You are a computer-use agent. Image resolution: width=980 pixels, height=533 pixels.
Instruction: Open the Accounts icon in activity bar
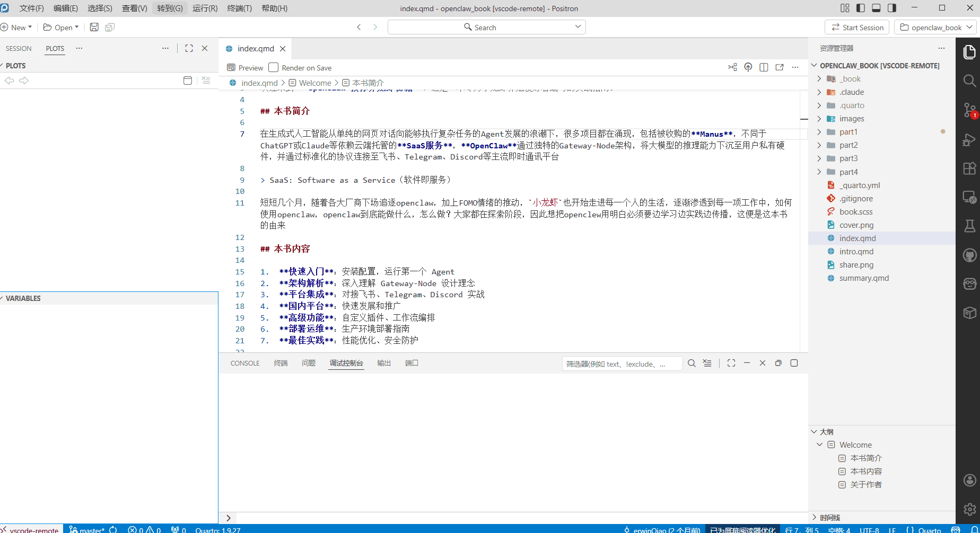969,481
